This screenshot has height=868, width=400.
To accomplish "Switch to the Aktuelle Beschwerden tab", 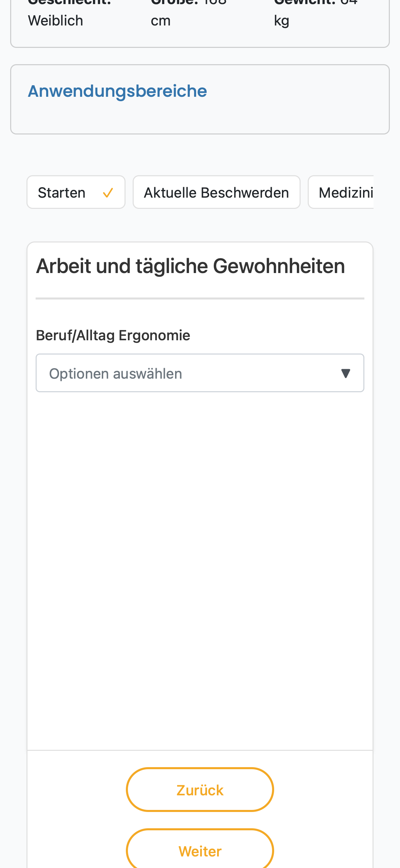I will click(x=216, y=192).
